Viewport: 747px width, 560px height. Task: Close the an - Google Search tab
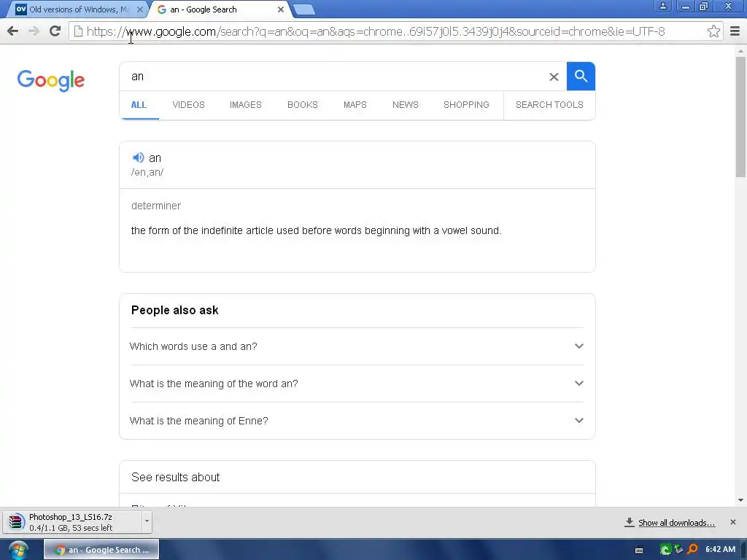(281, 9)
